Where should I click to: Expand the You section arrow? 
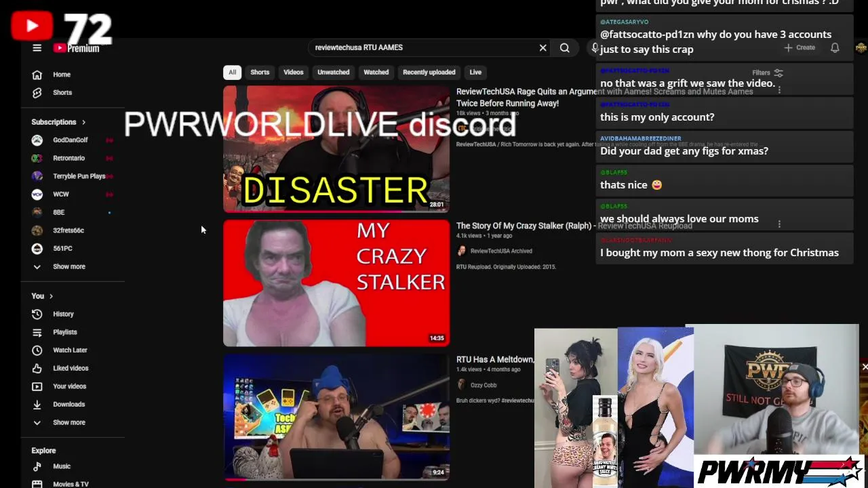pos(51,296)
